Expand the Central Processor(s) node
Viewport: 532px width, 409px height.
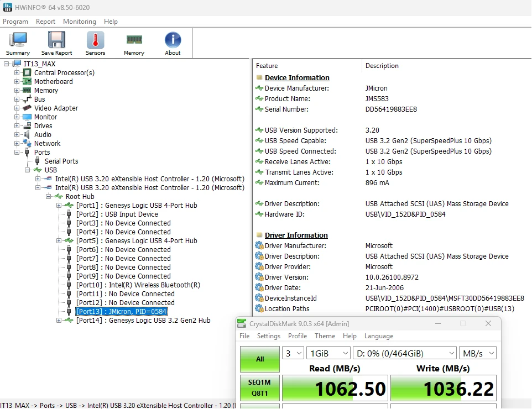[17, 72]
